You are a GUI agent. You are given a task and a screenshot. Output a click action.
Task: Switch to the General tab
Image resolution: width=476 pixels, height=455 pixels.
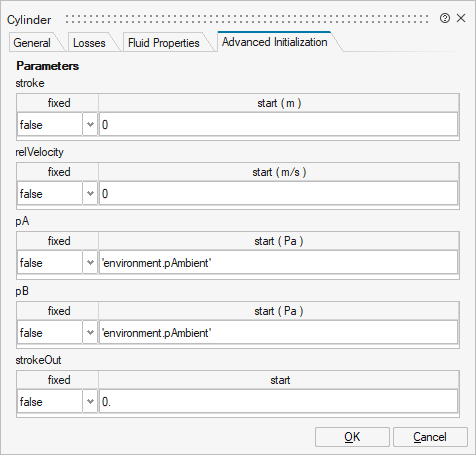[32, 42]
